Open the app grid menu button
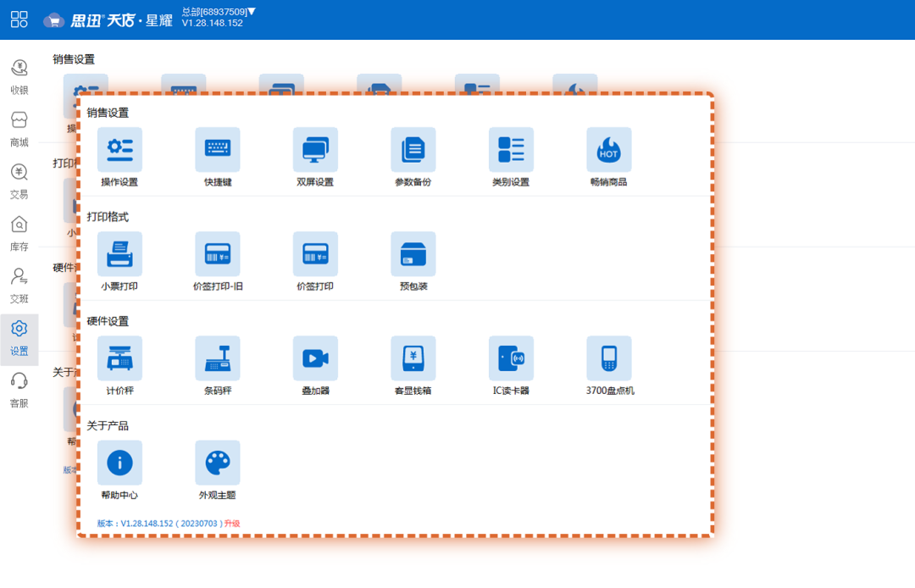Screen dimensions: 915x588 coord(19,19)
